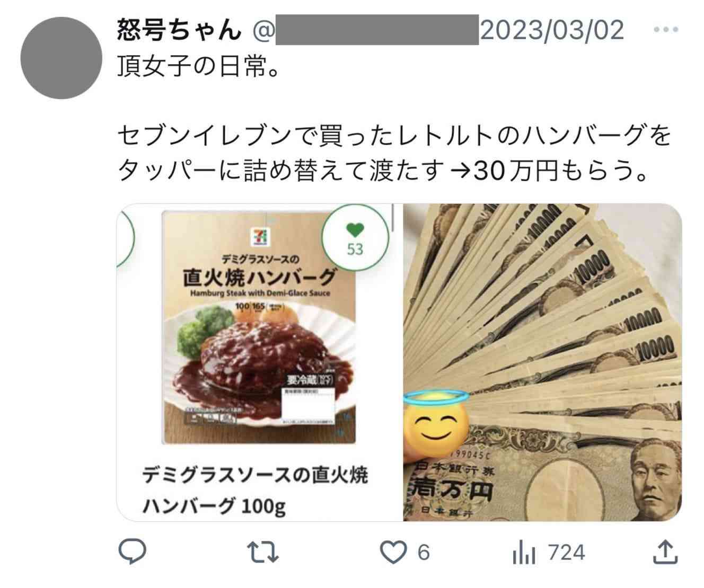
Task: Open view analytics bar chart icon
Action: pos(524,553)
